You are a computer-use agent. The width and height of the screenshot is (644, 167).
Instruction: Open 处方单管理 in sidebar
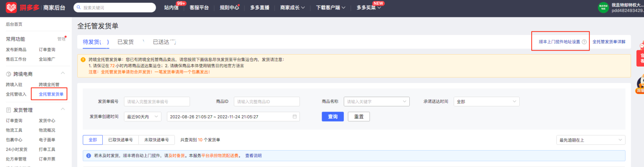(16, 159)
